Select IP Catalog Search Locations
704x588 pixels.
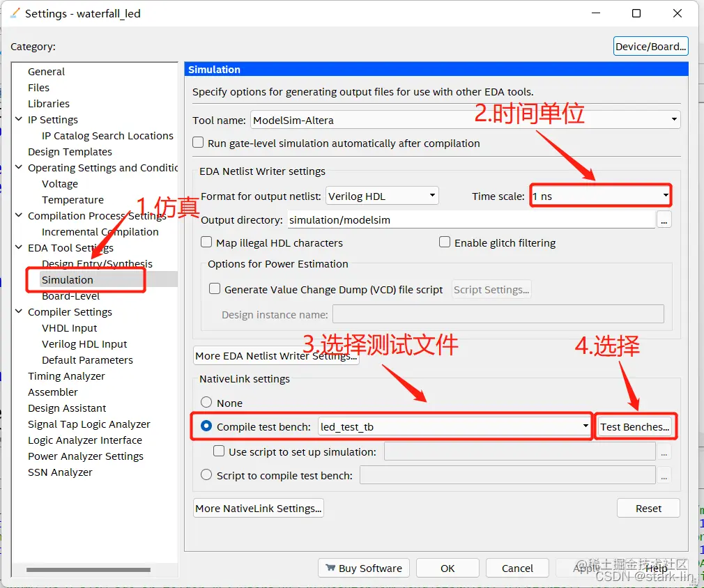(107, 136)
